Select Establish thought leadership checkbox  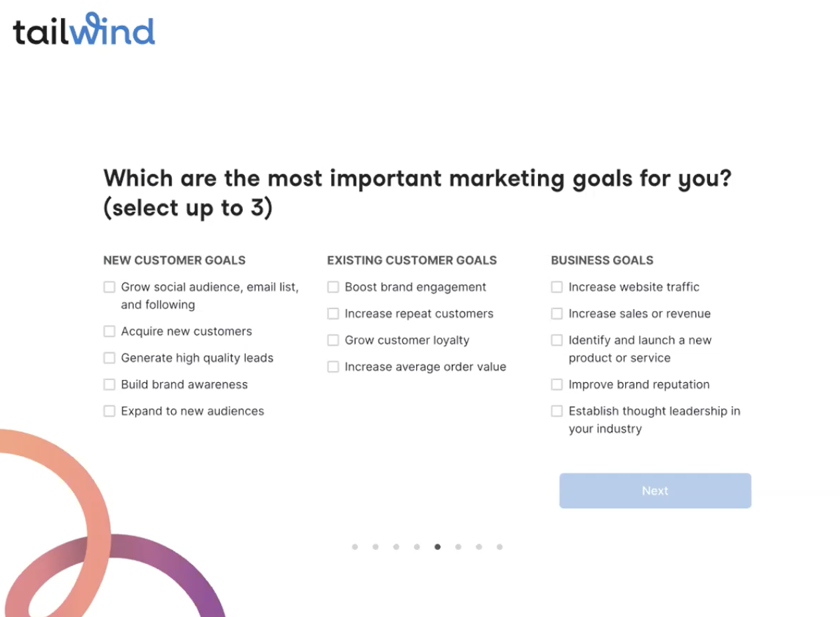click(x=557, y=411)
